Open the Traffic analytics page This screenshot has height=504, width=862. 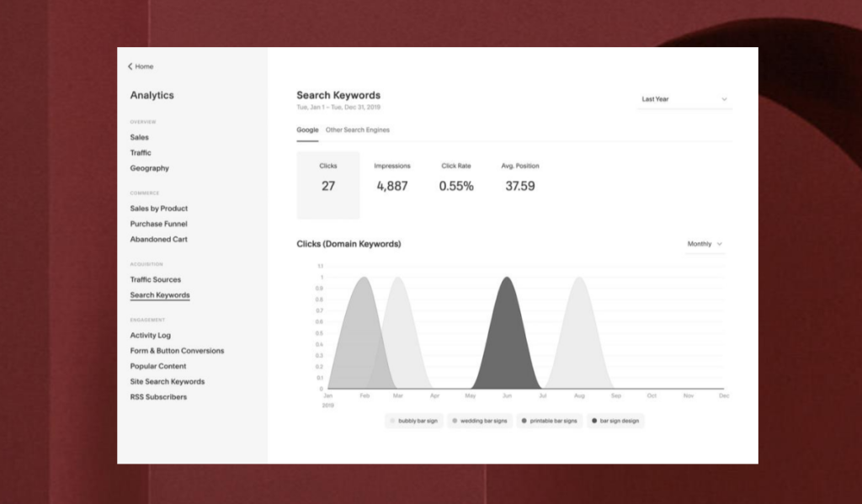click(x=141, y=153)
